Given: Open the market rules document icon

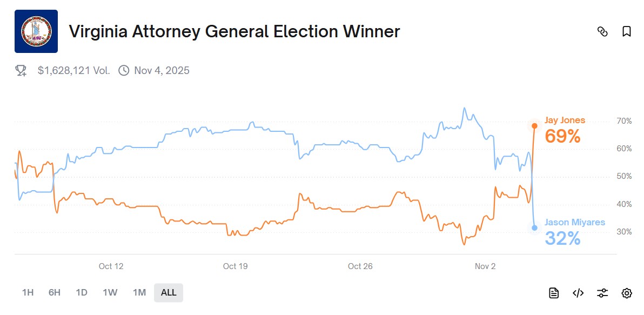Looking at the screenshot, I should 554,292.
